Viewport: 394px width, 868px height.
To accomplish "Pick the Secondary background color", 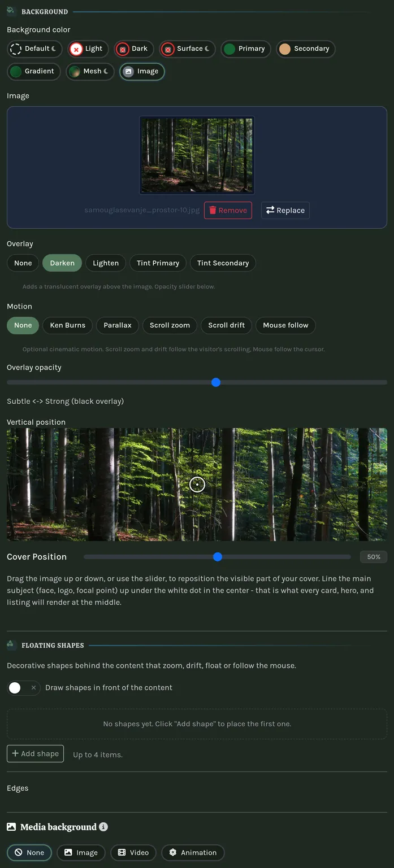I will pyautogui.click(x=305, y=49).
